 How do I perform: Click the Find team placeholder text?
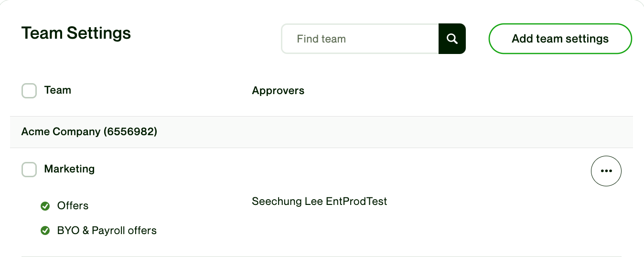(321, 39)
